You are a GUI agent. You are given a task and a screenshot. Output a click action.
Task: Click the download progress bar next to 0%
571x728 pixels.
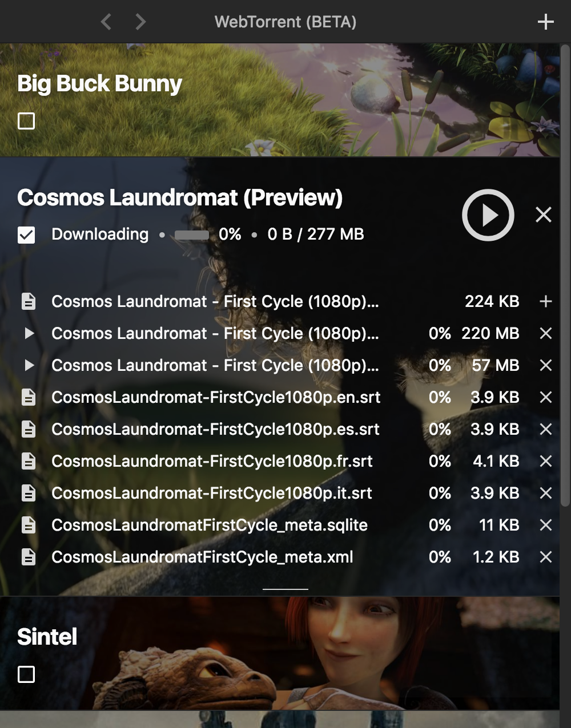coord(191,235)
